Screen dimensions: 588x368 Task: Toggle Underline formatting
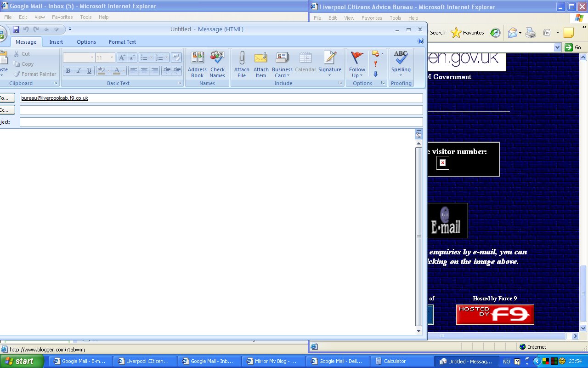[89, 71]
